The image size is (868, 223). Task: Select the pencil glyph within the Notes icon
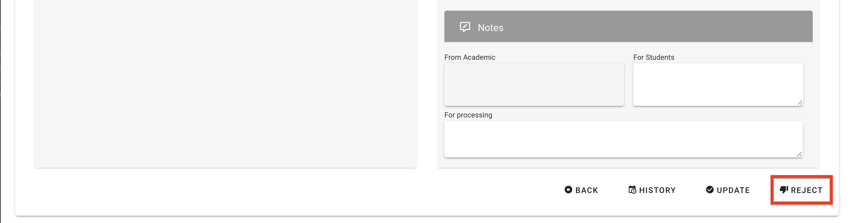(466, 25)
